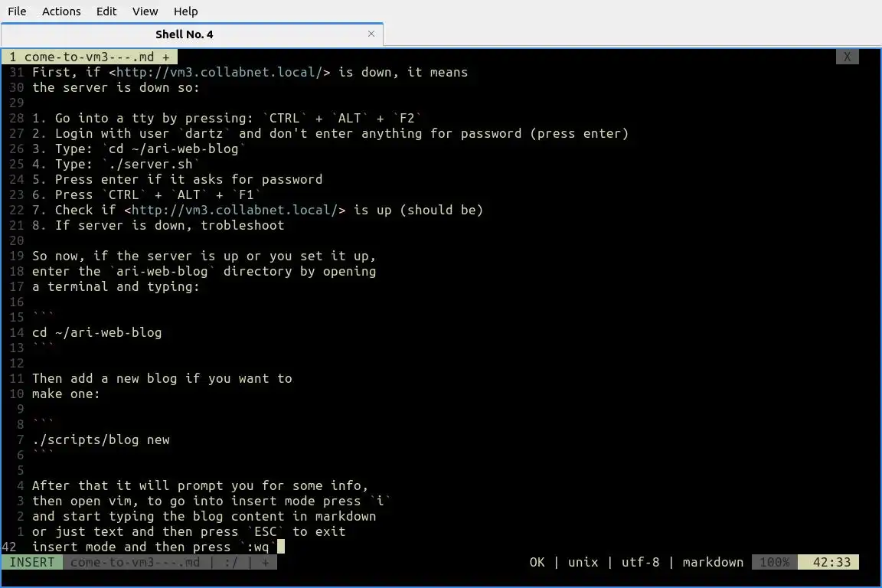Close the Shell No. 4 tab
The height and width of the screenshot is (588, 882).
[x=371, y=34]
